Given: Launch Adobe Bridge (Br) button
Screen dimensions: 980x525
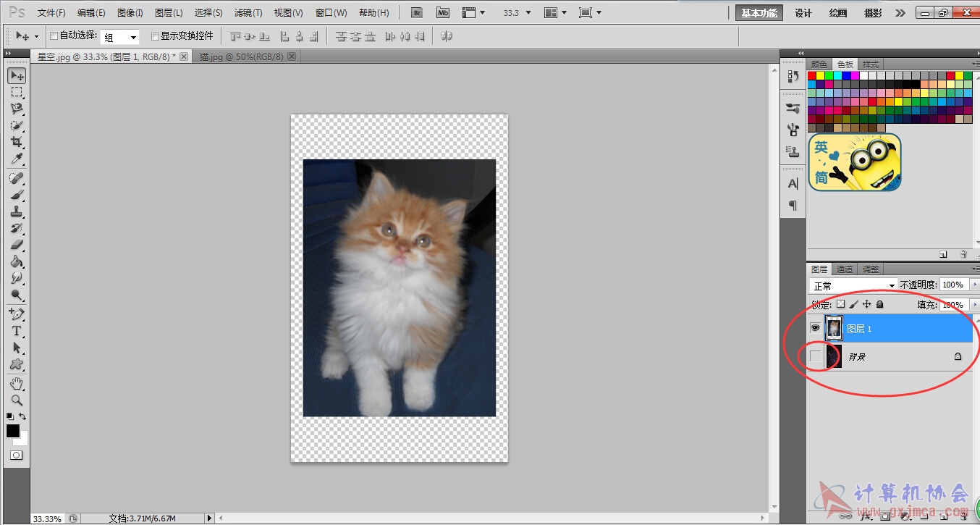Looking at the screenshot, I should (x=416, y=12).
